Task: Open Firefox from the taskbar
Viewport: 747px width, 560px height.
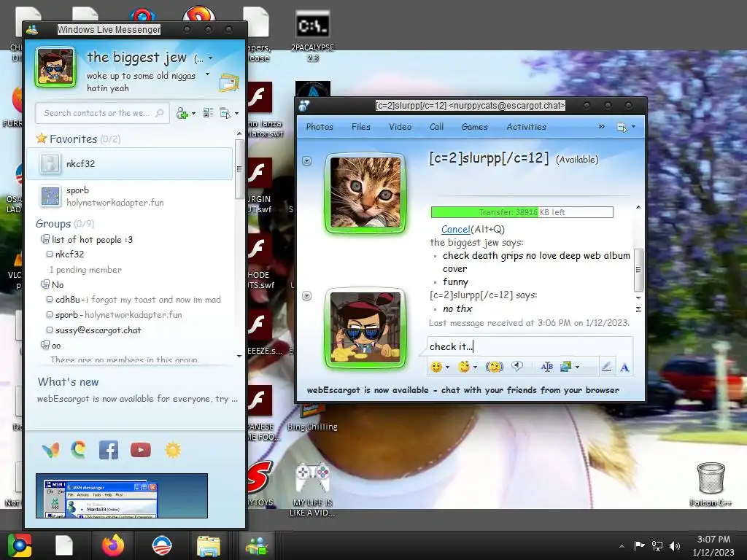Action: pos(113,545)
